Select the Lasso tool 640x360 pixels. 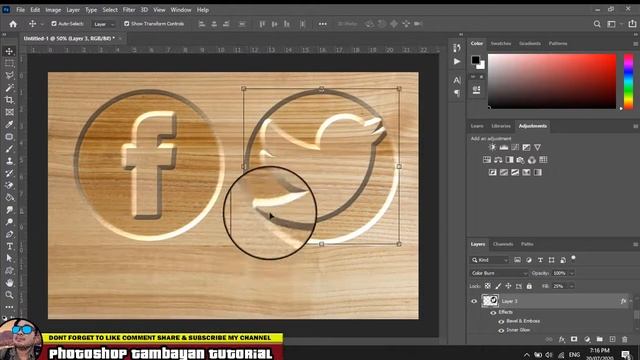9,76
